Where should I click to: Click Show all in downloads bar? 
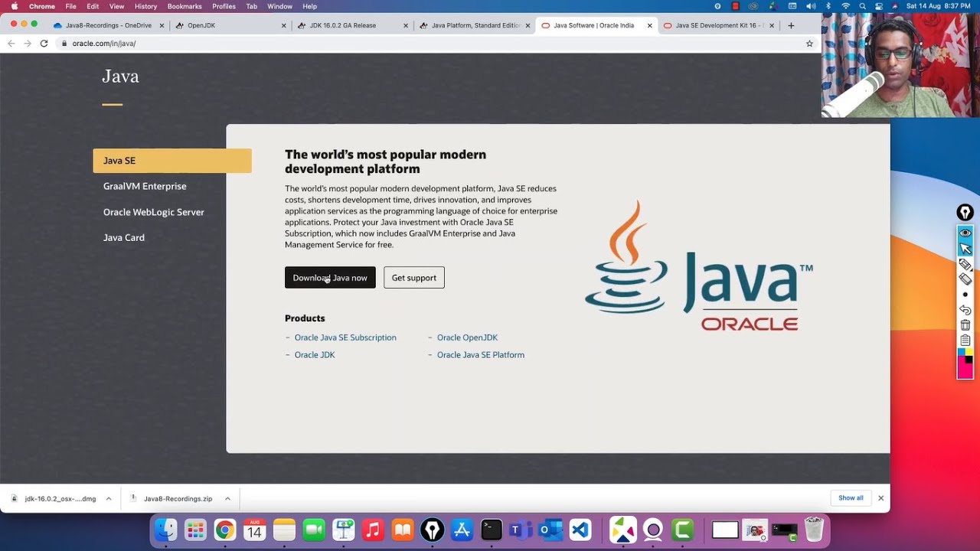851,498
